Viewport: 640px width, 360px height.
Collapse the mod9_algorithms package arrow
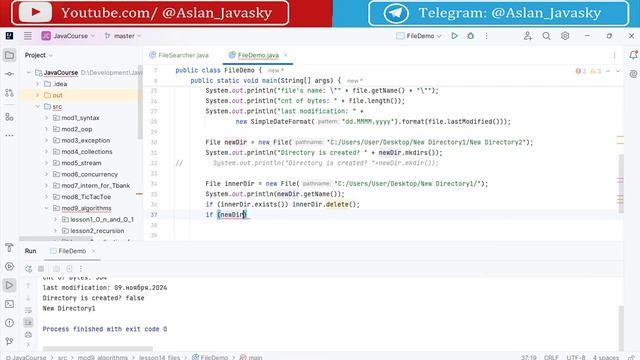click(47, 208)
